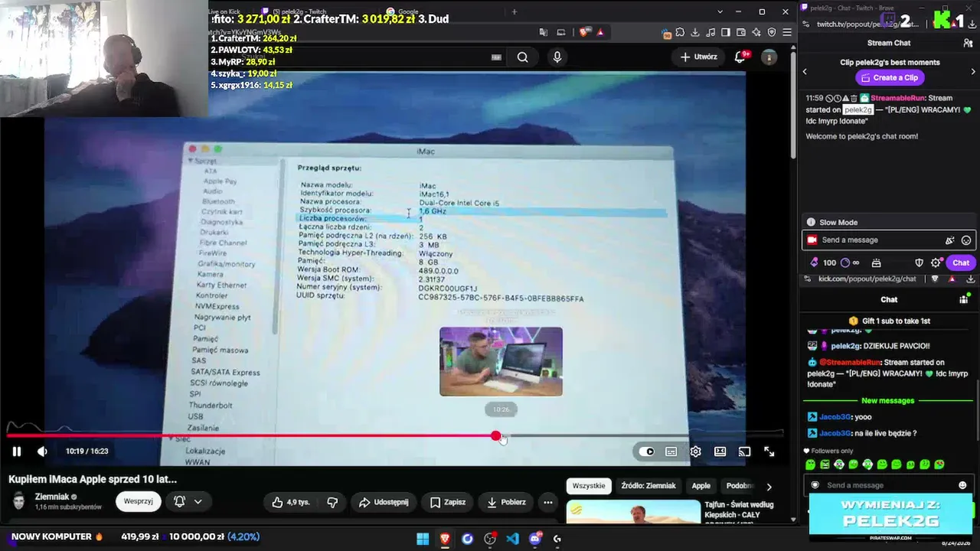The height and width of the screenshot is (551, 980).
Task: Like the video with 4,9 tys.
Action: pos(291,502)
